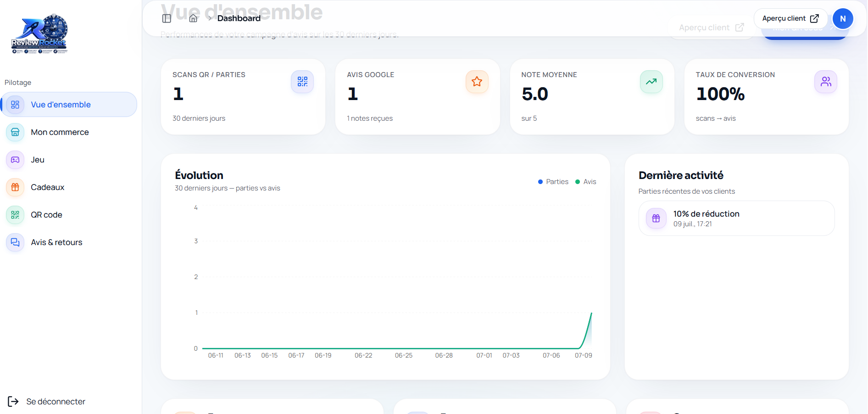Open the Cadeaux section
Image resolution: width=868 pixels, height=414 pixels.
[x=69, y=187]
